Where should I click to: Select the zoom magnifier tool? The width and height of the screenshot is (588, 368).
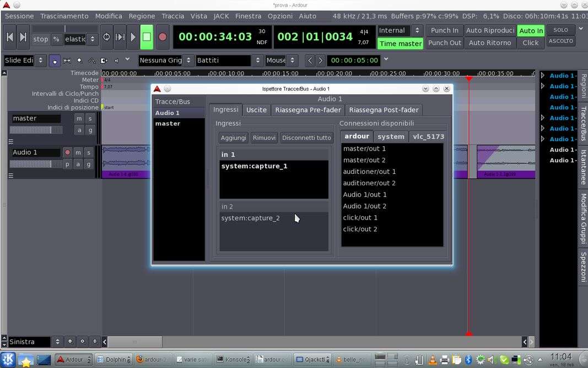click(79, 60)
